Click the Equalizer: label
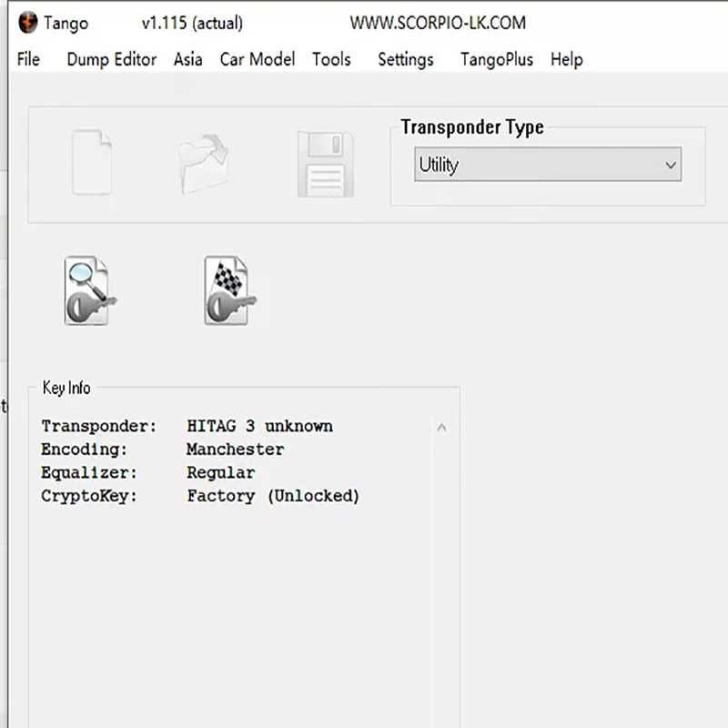728x728 pixels. point(88,472)
